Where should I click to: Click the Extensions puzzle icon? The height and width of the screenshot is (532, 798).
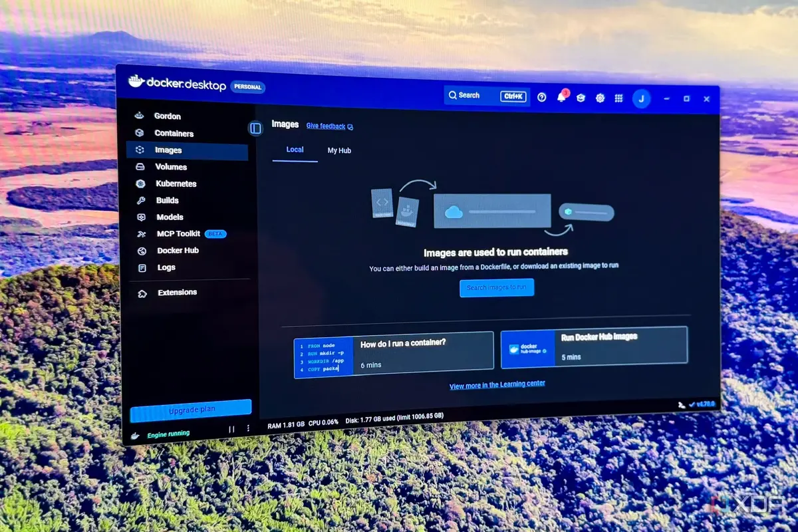tap(142, 293)
